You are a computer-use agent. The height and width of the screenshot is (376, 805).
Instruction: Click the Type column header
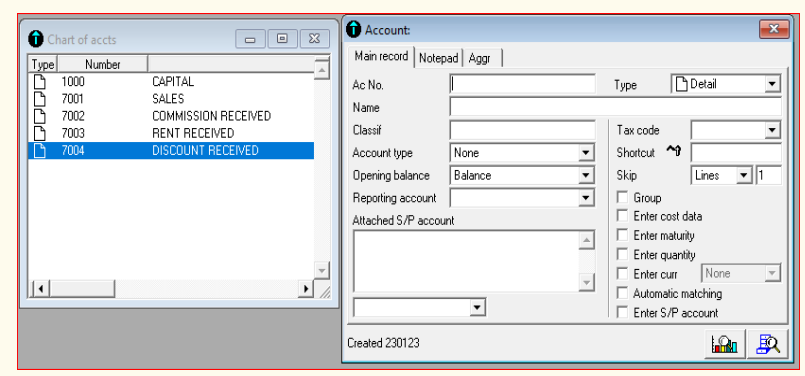43,65
